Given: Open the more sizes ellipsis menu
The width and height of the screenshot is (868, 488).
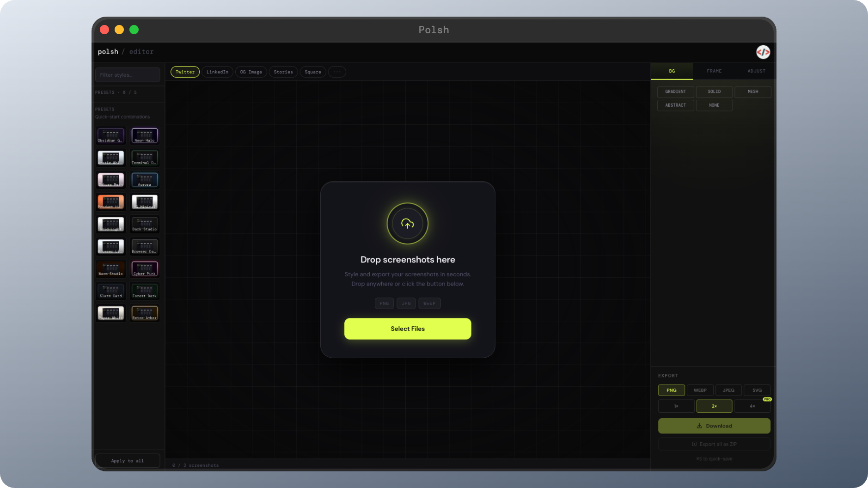Looking at the screenshot, I should 337,72.
